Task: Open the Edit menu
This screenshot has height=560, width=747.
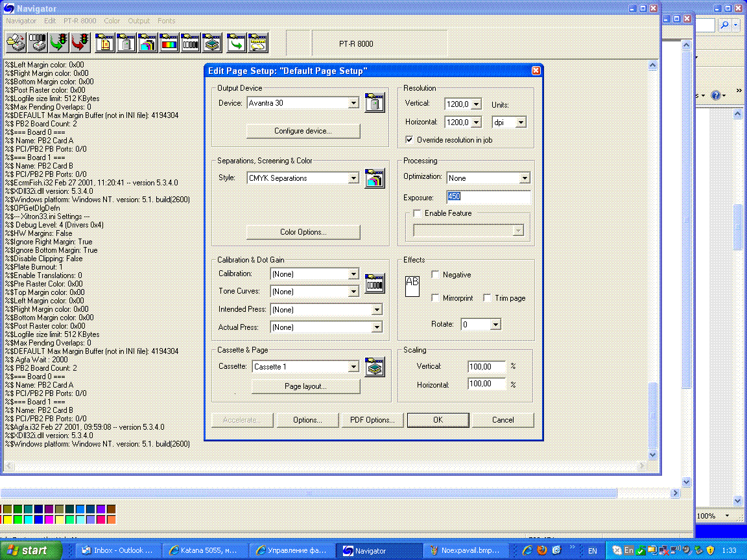Action: [50, 21]
